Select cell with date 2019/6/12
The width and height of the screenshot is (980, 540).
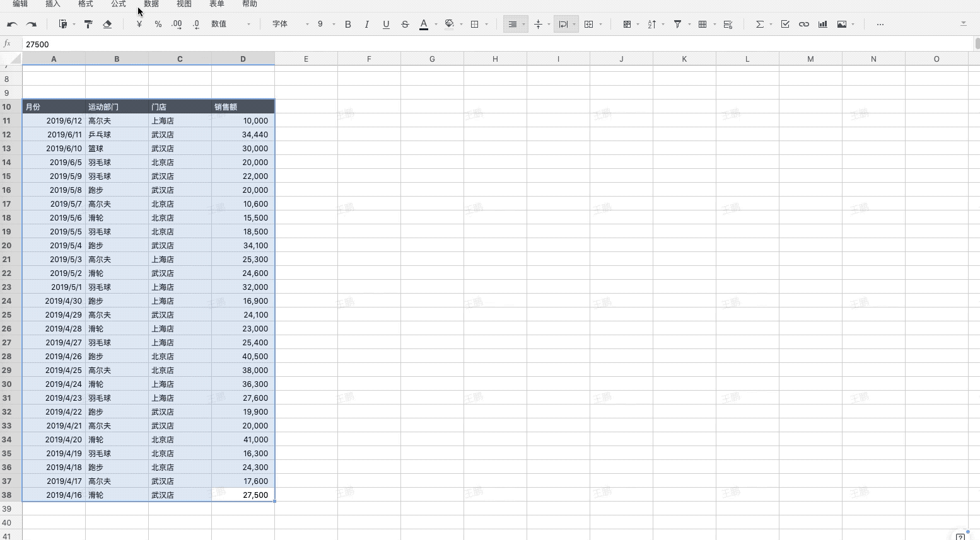click(54, 120)
